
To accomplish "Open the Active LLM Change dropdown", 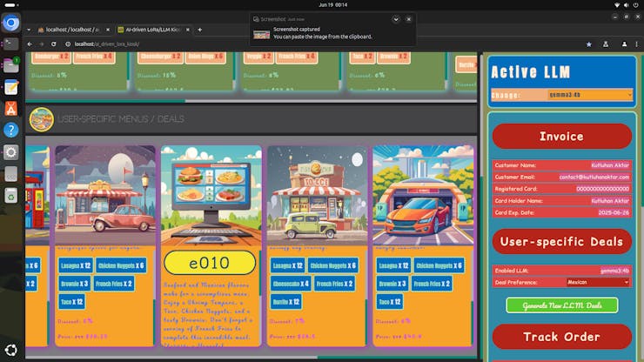I will pos(590,95).
